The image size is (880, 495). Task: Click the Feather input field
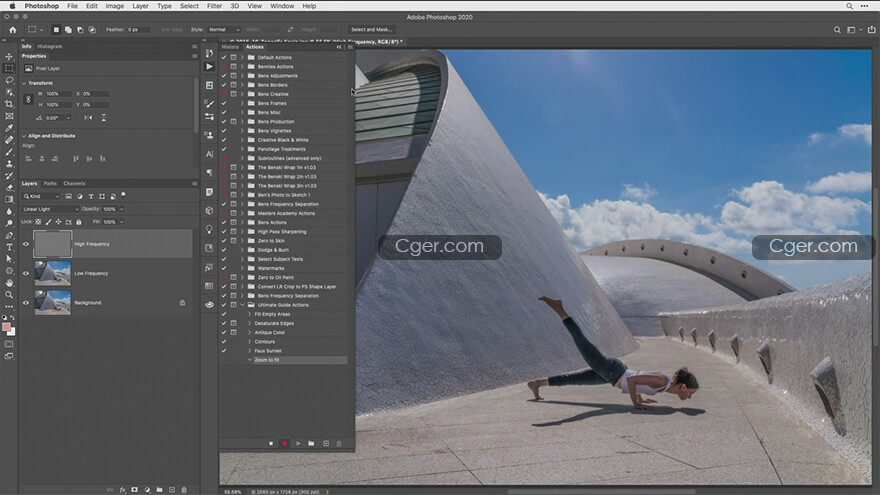coord(139,30)
